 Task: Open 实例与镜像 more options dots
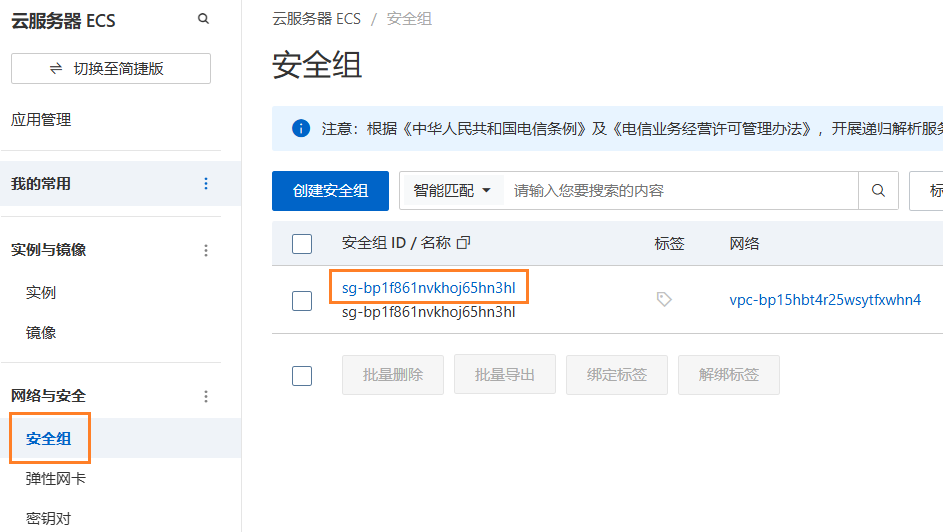206,250
